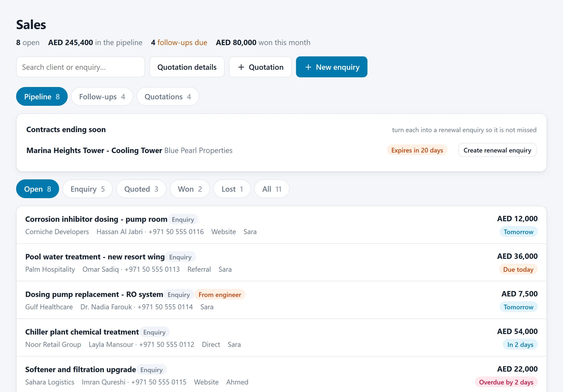
Task: Click the From engineer tag
Action: click(x=220, y=295)
